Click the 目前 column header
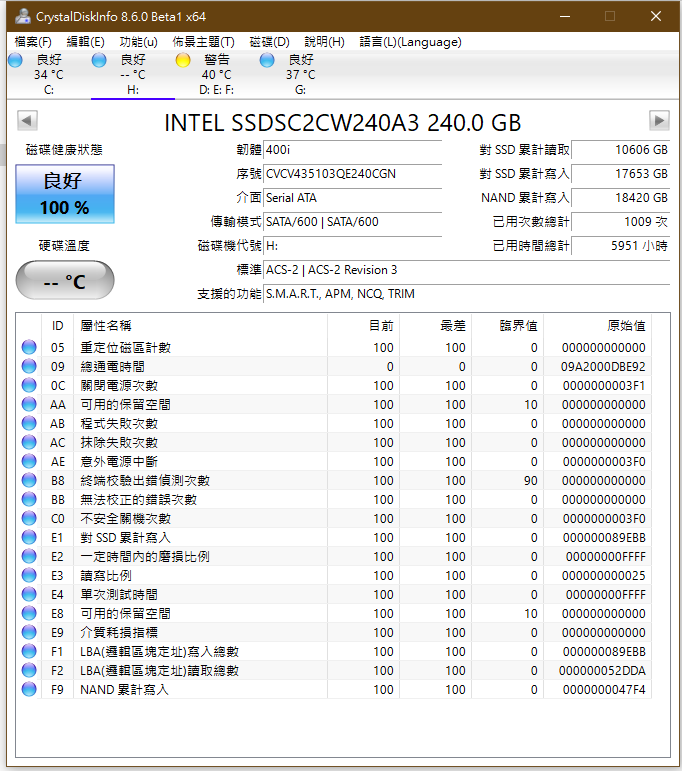This screenshot has width=682, height=771. click(x=381, y=326)
